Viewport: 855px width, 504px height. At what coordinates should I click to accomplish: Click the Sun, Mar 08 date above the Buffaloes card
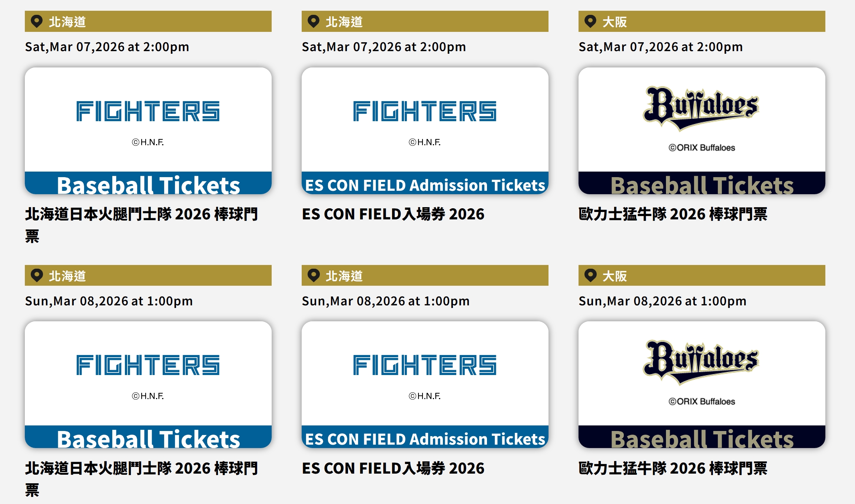(662, 301)
